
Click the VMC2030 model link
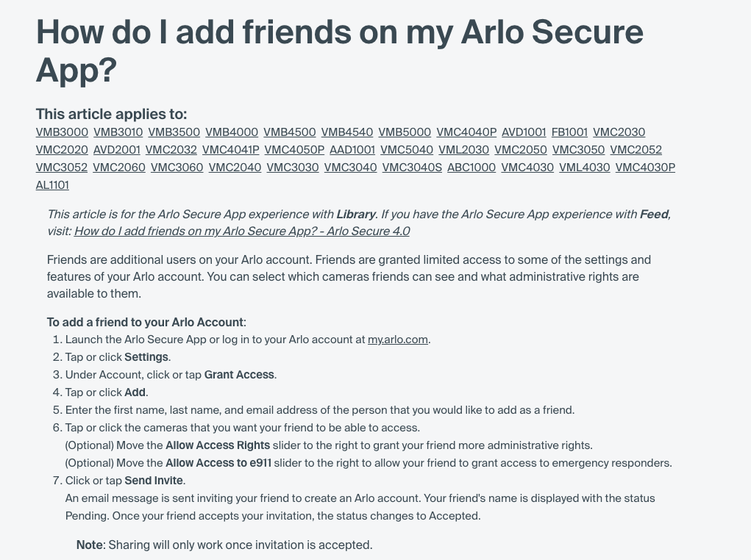(x=619, y=132)
